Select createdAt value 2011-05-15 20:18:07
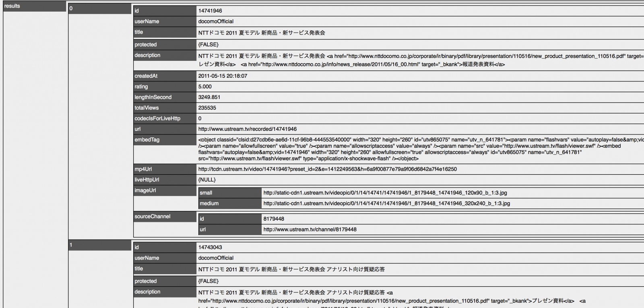Screen dimensions: 644x308 click(223, 76)
